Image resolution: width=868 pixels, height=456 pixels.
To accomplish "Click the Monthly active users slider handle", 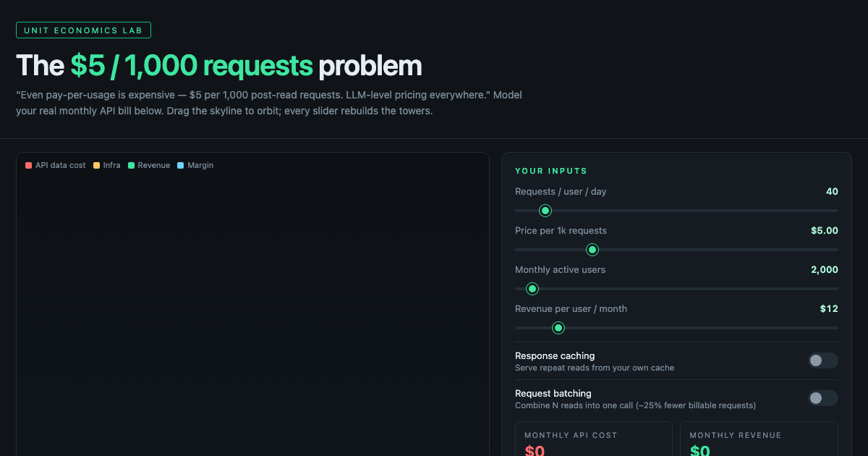I will (x=532, y=289).
